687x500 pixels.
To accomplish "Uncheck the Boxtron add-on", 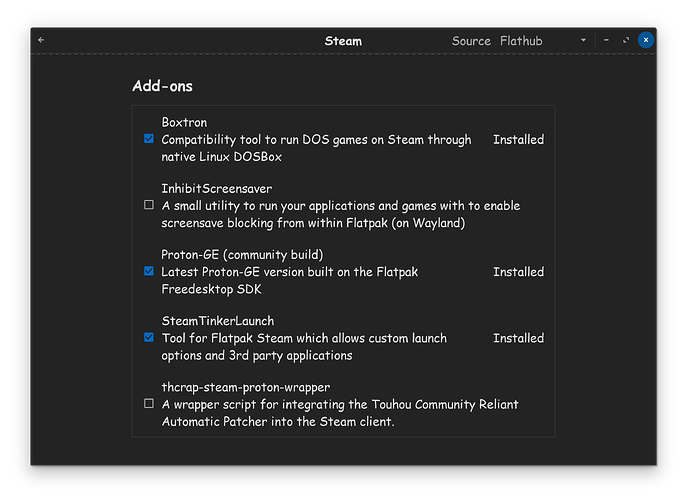I will pos(149,139).
